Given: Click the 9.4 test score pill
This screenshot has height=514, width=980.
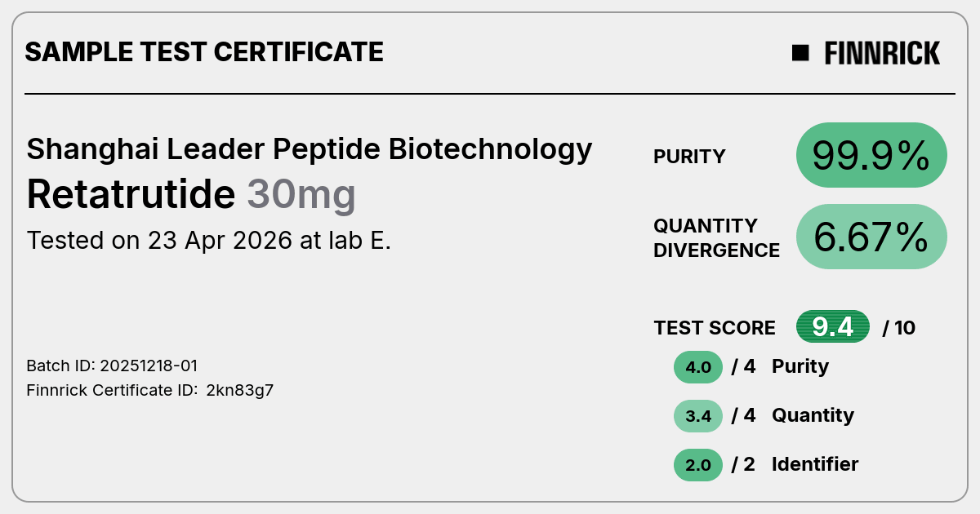Looking at the screenshot, I should (x=833, y=327).
